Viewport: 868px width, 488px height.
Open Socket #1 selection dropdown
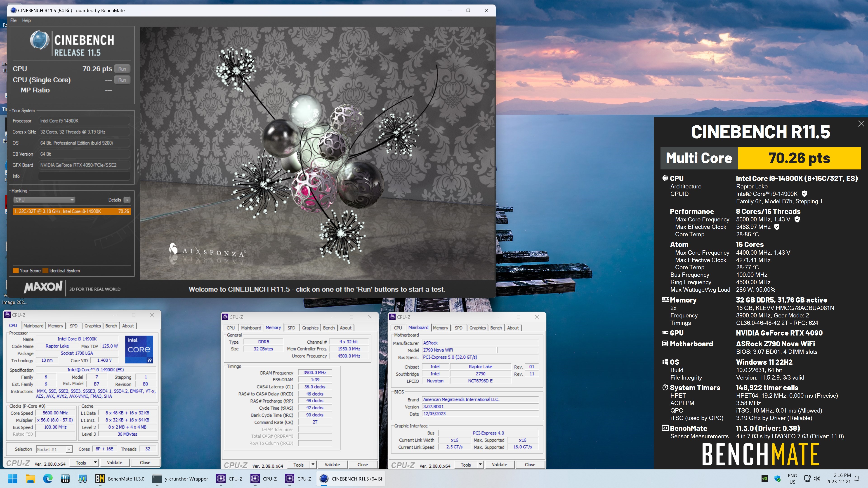coord(54,449)
